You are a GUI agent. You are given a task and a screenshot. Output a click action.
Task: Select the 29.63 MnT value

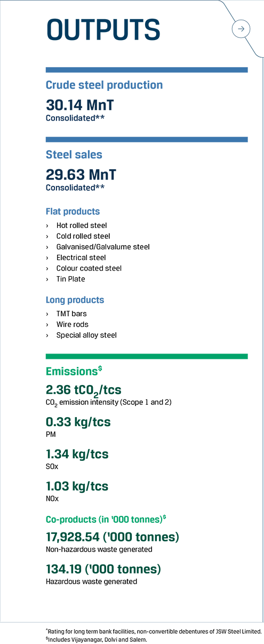[81, 175]
